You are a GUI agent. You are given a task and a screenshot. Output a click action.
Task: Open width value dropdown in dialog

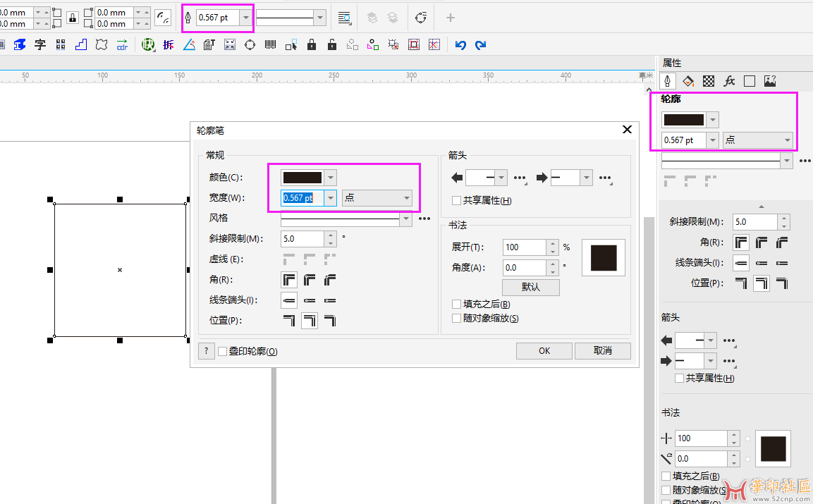click(x=330, y=198)
